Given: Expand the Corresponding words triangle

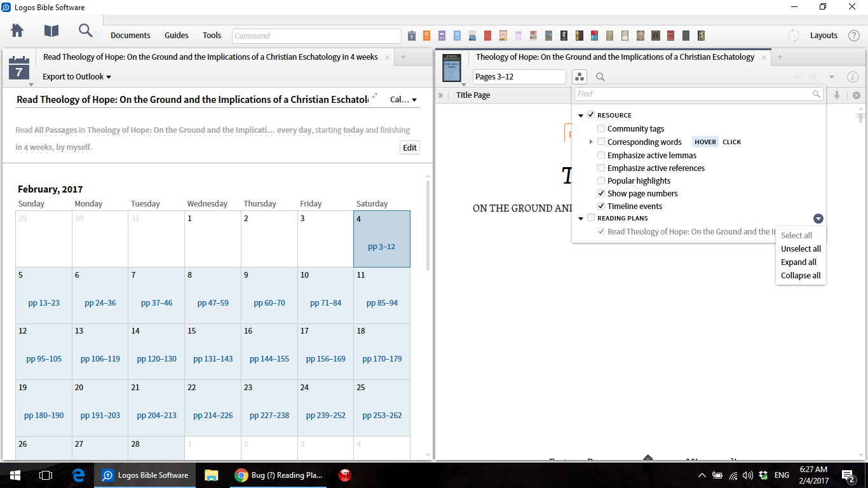Looking at the screenshot, I should pyautogui.click(x=591, y=142).
